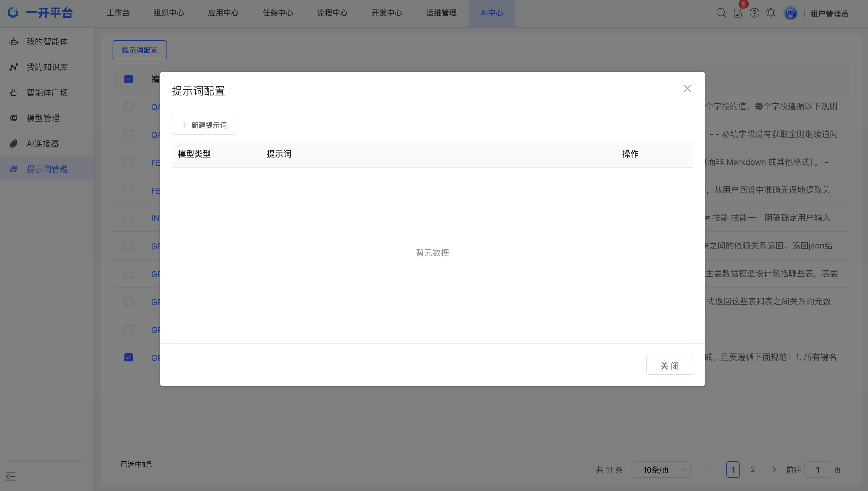Click the robot user avatar
Screen dimensions: 868x491
tap(790, 13)
